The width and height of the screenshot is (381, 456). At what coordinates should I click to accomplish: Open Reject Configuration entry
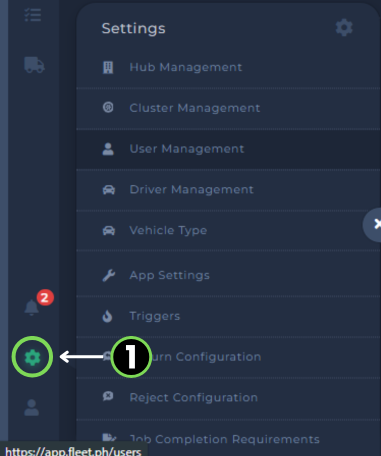pos(228,398)
